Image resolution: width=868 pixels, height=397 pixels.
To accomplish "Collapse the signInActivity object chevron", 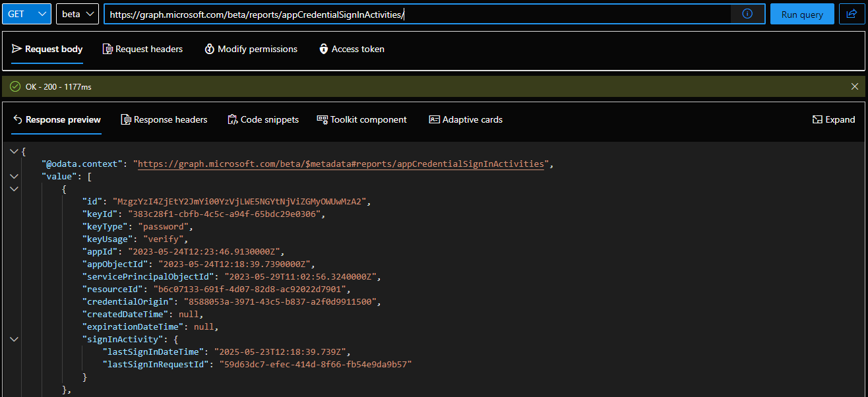I will click(x=15, y=339).
